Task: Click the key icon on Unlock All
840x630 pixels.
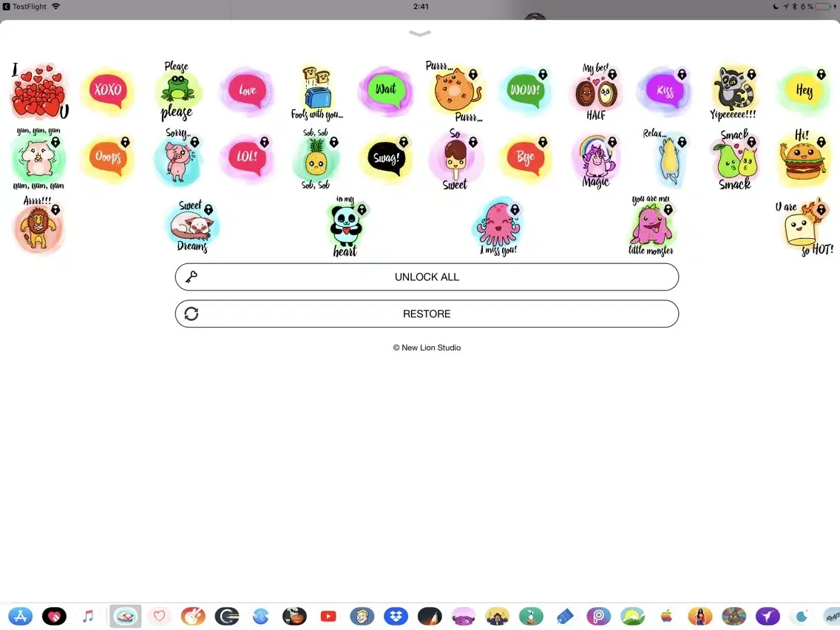Action: (x=192, y=277)
